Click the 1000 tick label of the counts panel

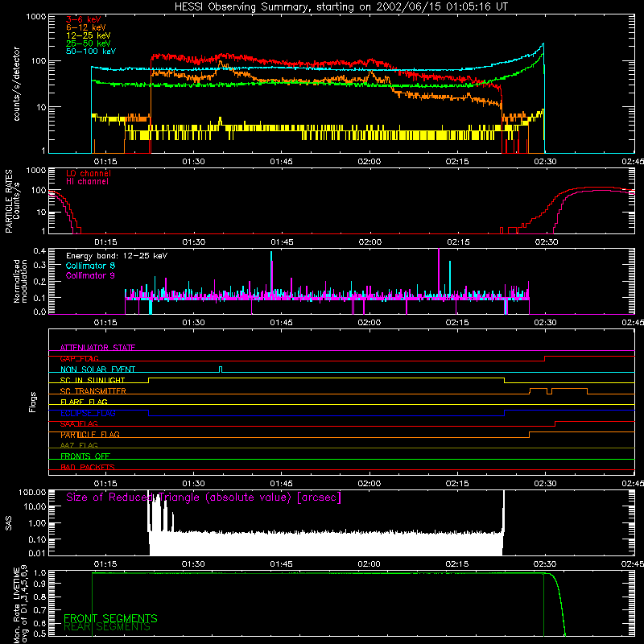pos(35,17)
